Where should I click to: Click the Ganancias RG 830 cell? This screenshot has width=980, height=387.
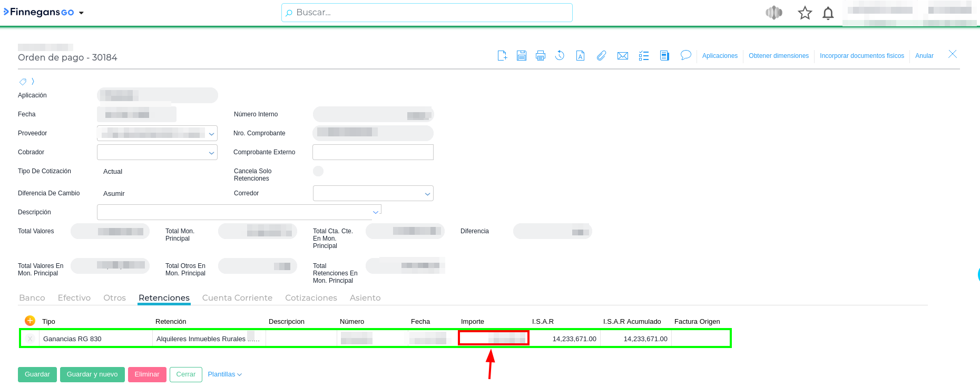[96, 339]
